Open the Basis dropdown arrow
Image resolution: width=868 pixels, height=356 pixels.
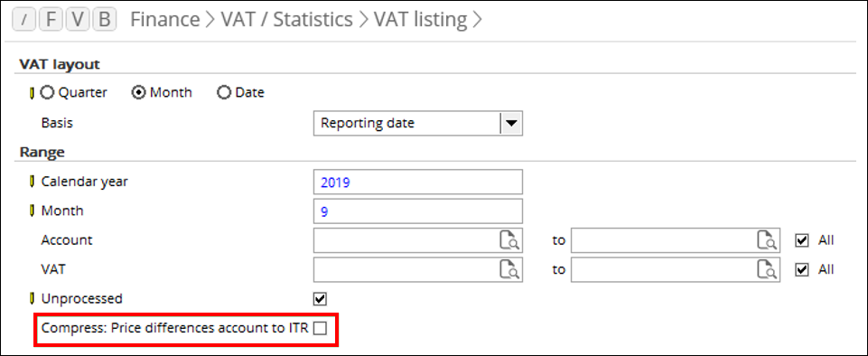tap(511, 124)
